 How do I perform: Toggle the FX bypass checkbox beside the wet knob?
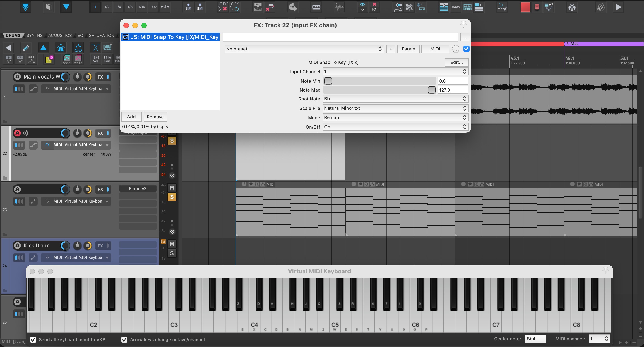pos(466,49)
